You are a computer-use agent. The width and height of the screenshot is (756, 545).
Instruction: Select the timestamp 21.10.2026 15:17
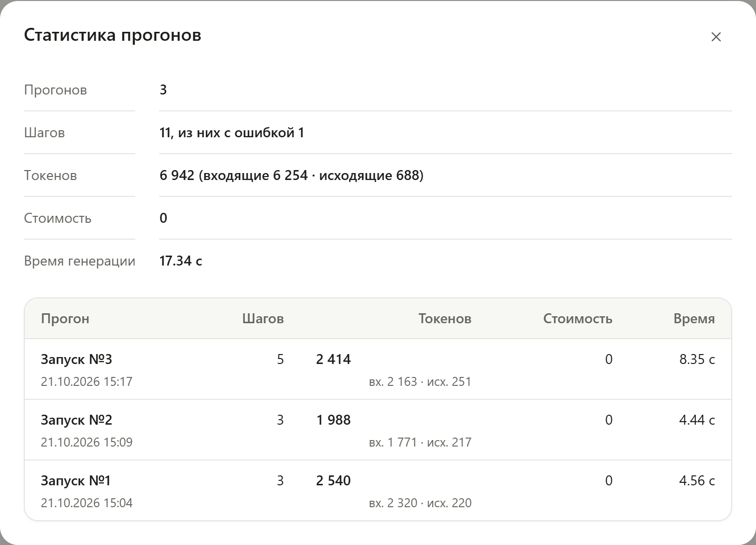(x=87, y=382)
